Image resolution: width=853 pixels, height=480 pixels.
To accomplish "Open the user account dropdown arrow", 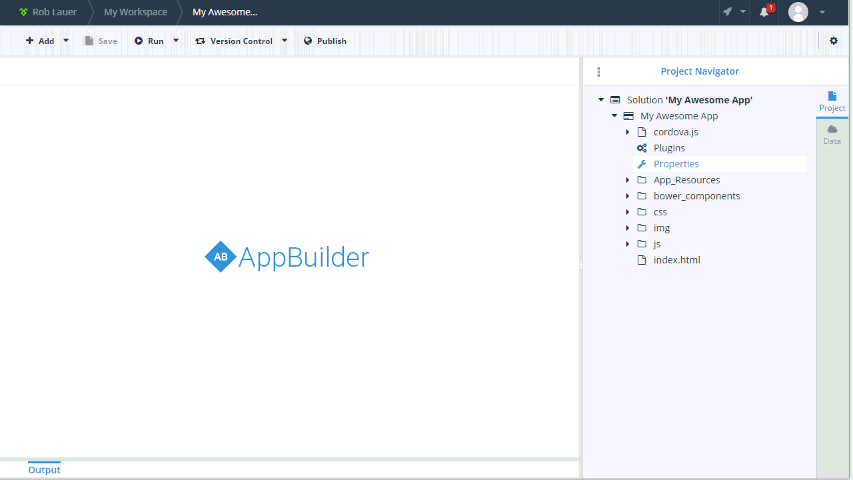I will click(x=822, y=12).
